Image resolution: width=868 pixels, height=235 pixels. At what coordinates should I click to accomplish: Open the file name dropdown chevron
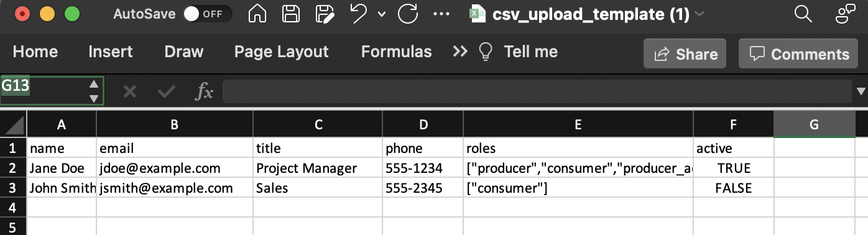(699, 14)
